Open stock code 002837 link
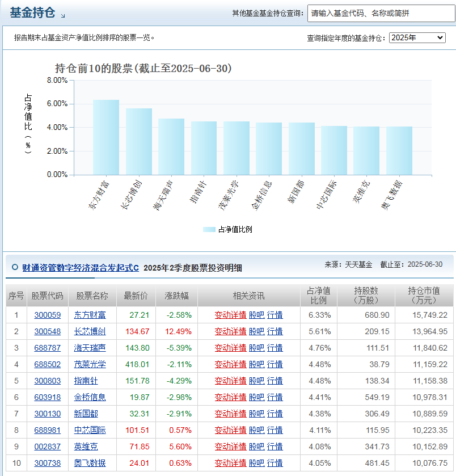 click(47, 446)
